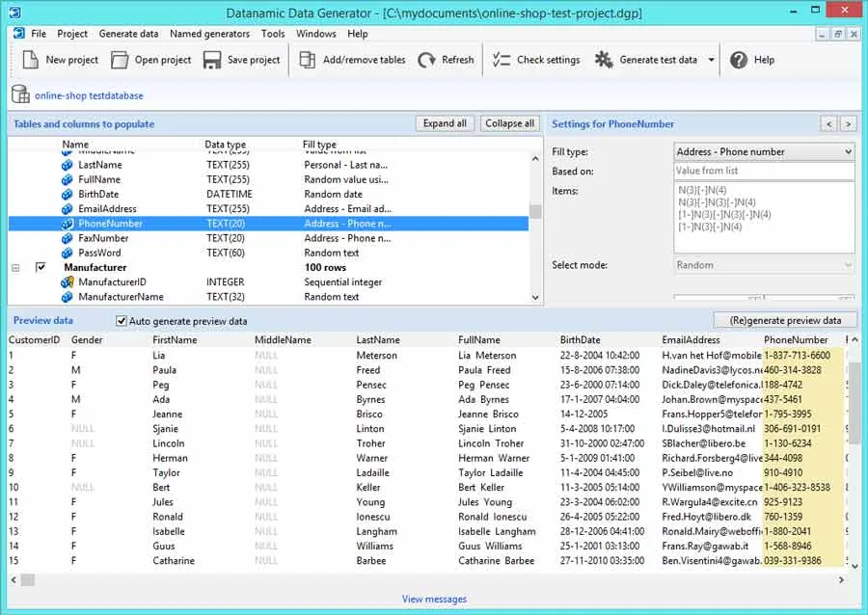Screen dimensions: 868x615
Task: Open the Tools menu
Action: click(273, 34)
